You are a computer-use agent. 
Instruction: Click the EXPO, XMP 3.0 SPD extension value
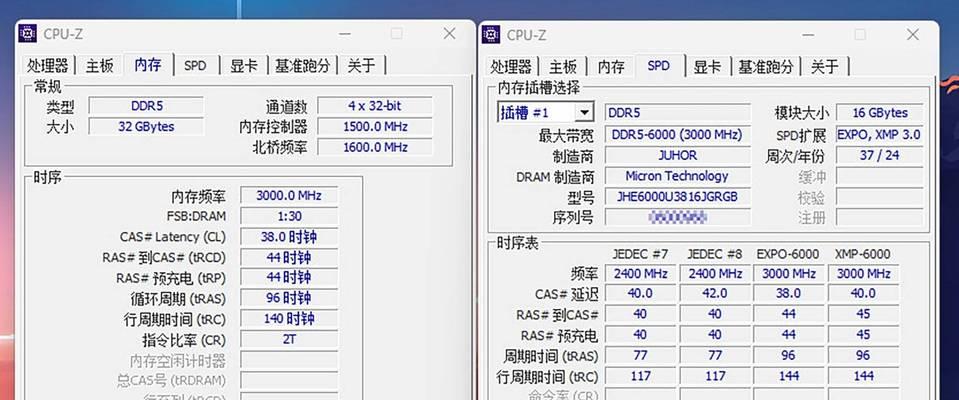879,135
